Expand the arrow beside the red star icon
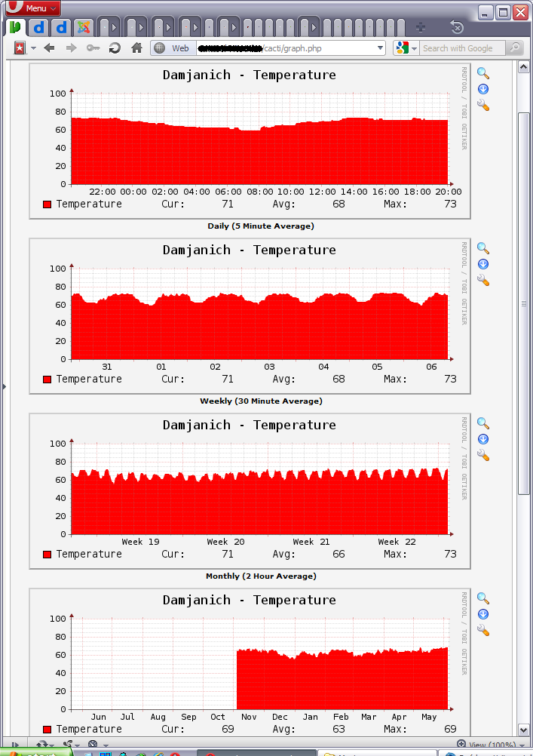Image resolution: width=533 pixels, height=756 pixels. point(33,48)
